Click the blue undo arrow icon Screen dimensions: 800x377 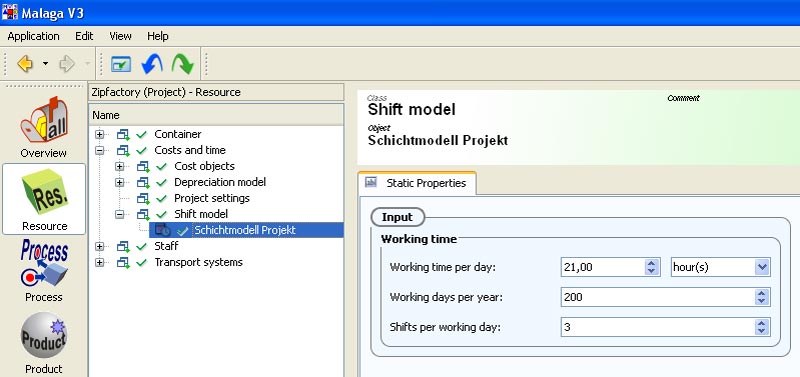tap(152, 64)
